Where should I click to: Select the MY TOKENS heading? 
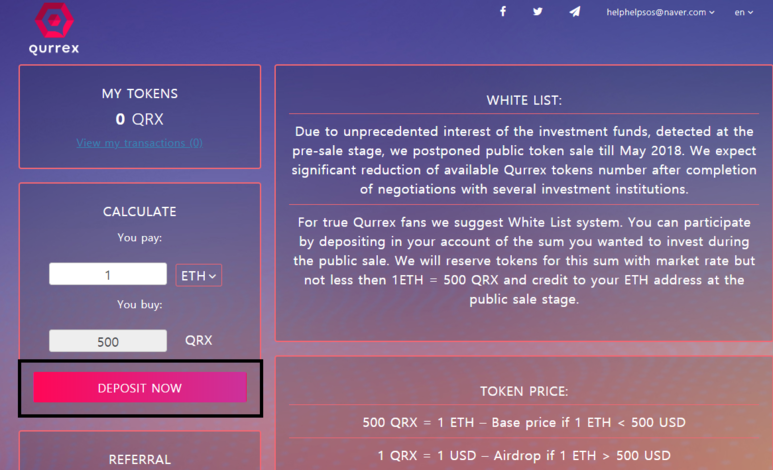coord(139,94)
